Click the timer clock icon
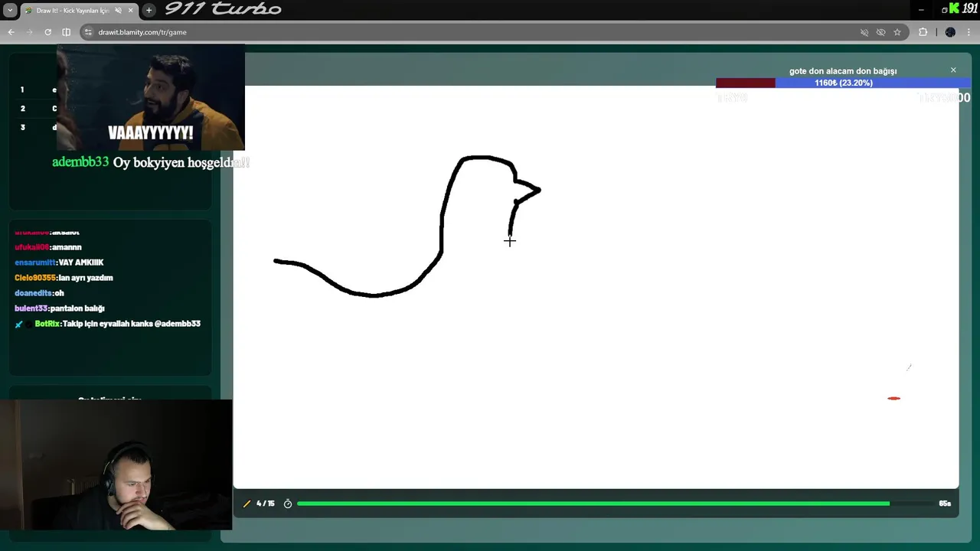Image resolution: width=980 pixels, height=551 pixels. [x=288, y=504]
